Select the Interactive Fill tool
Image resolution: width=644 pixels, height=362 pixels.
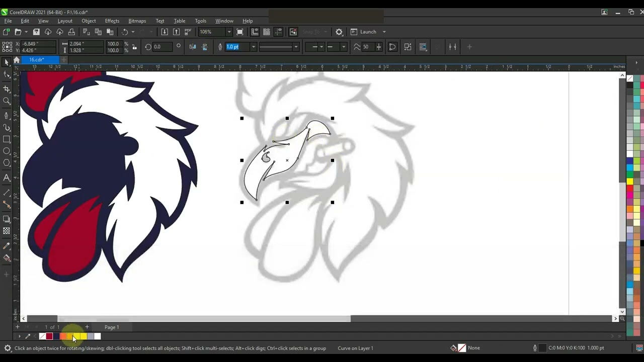(7, 258)
